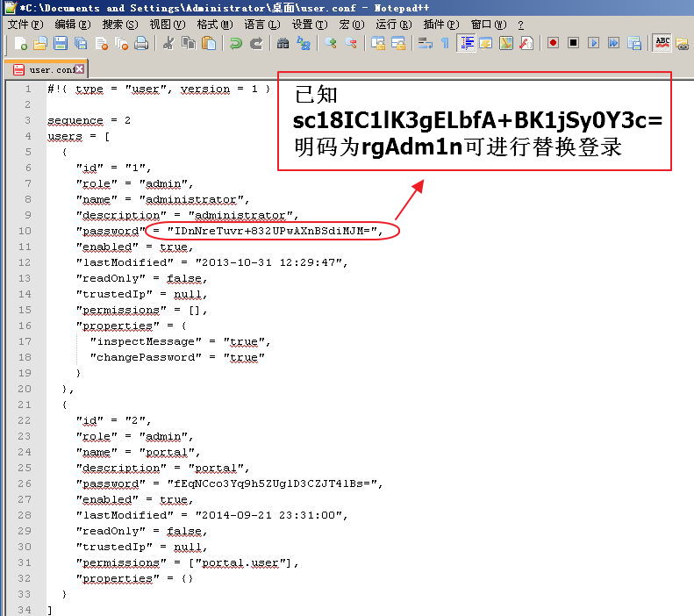Screen dimensions: 694x616
Task: Click the toolbar icon after language dialog
Action: tap(506, 43)
